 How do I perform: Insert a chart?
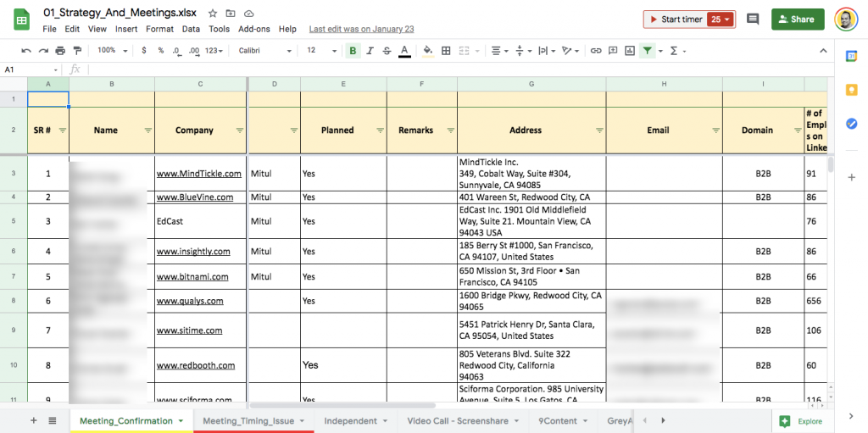click(630, 50)
